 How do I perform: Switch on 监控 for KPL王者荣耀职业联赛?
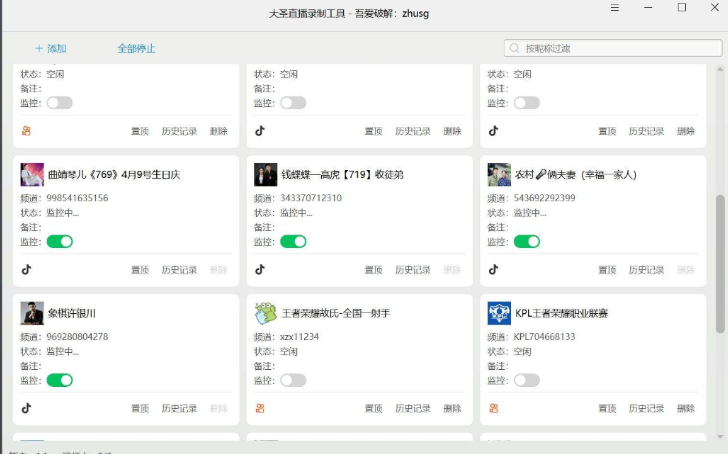526,380
